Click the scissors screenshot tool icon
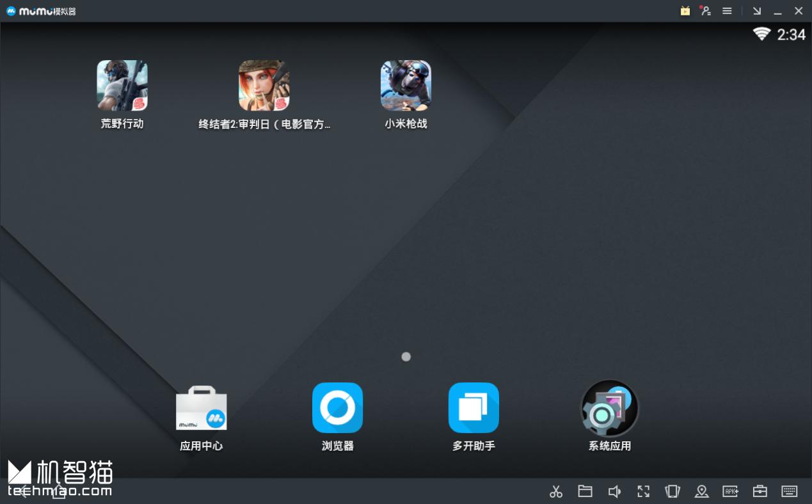The height and width of the screenshot is (504, 812). click(556, 491)
